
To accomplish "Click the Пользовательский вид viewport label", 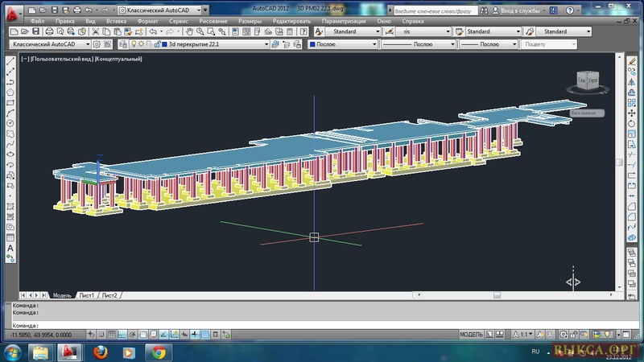I will (x=61, y=59).
